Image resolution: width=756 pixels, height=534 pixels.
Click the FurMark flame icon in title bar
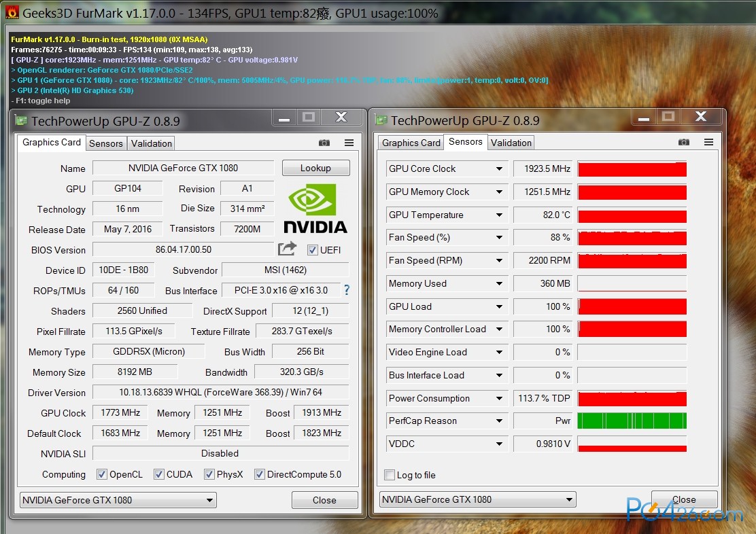(12, 12)
